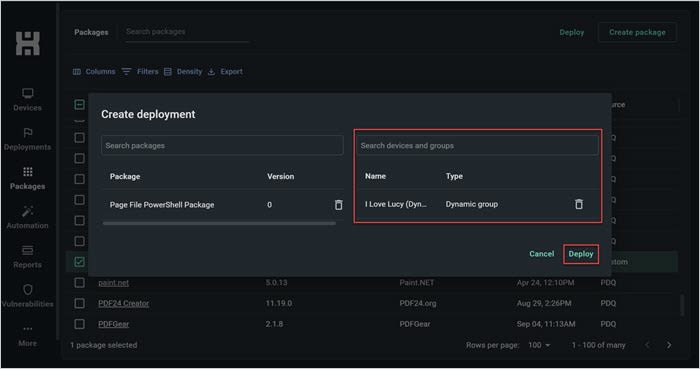Tick the PDF24 Creator row checkbox
Image resolution: width=700 pixels, height=369 pixels.
point(79,303)
